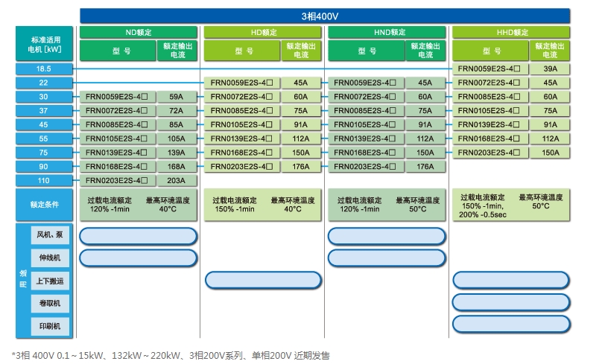Click the 额定条件 row label
599x364 pixels.
tap(45, 204)
